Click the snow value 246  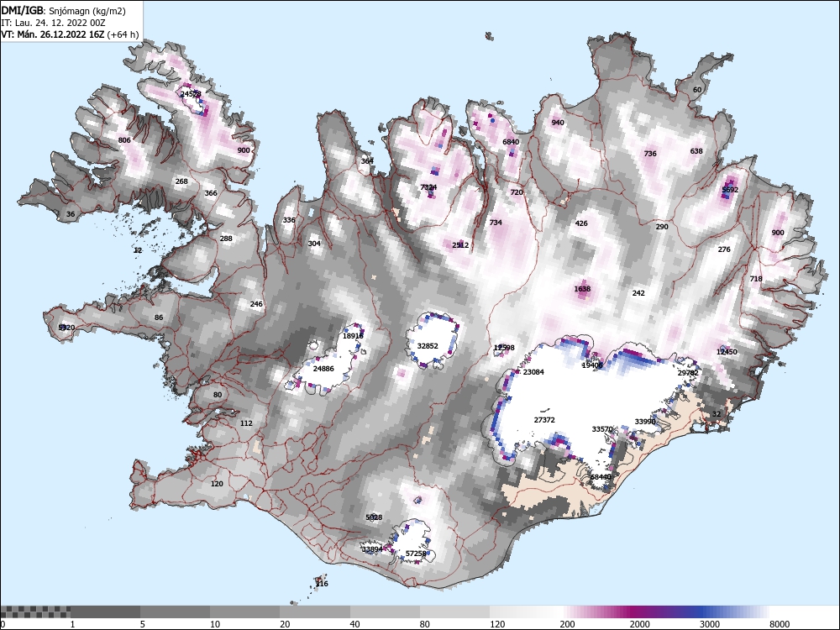tap(256, 304)
